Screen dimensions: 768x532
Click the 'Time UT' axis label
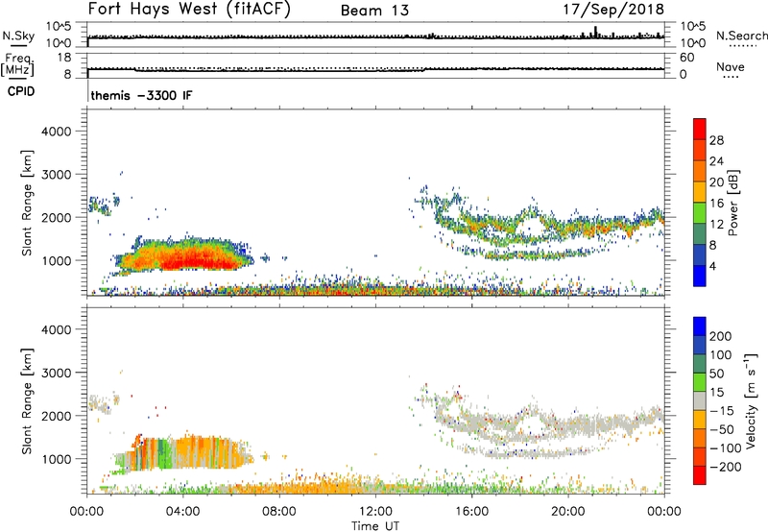[x=375, y=526]
